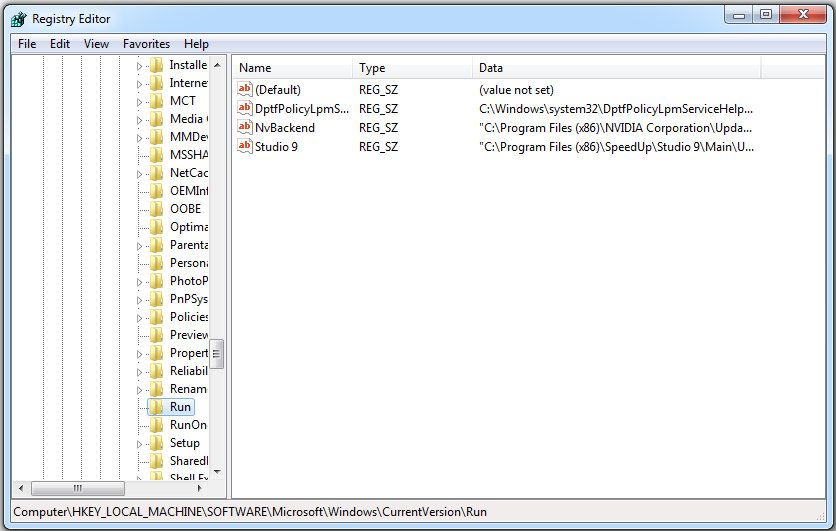836x531 pixels.
Task: Select the NvBackend string value icon
Action: pos(245,127)
